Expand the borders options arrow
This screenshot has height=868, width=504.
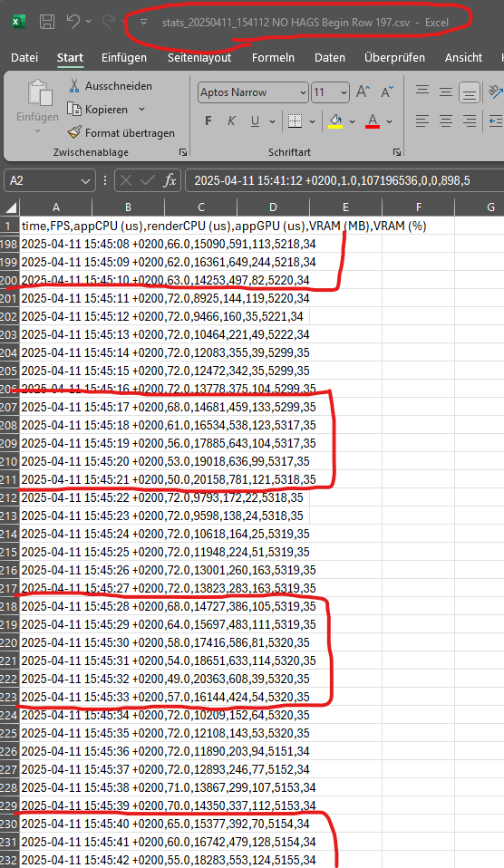coord(313,121)
